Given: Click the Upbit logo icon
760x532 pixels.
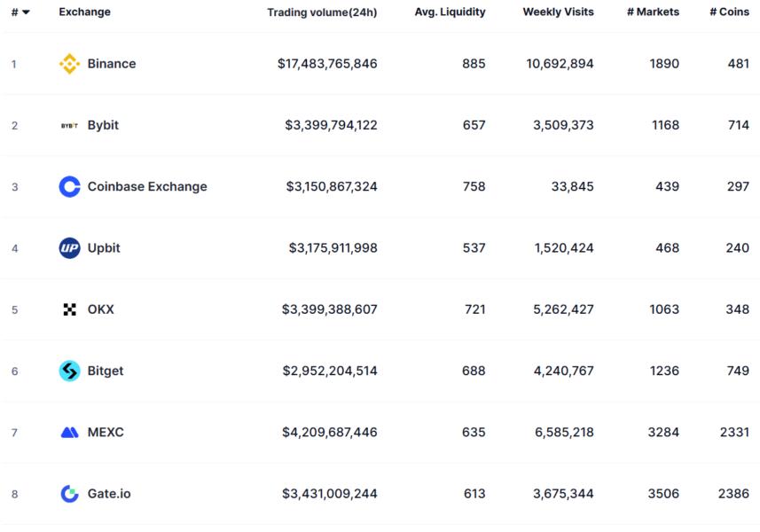Looking at the screenshot, I should (x=69, y=248).
